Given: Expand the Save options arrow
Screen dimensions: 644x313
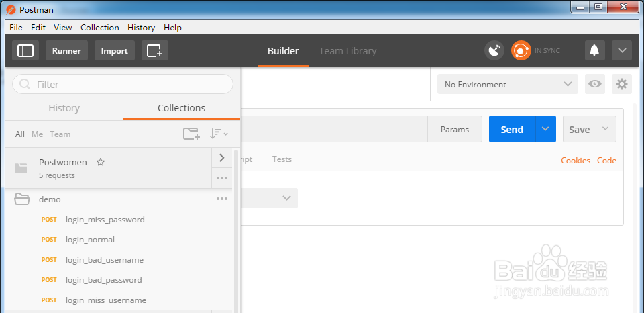Looking at the screenshot, I should [x=606, y=129].
